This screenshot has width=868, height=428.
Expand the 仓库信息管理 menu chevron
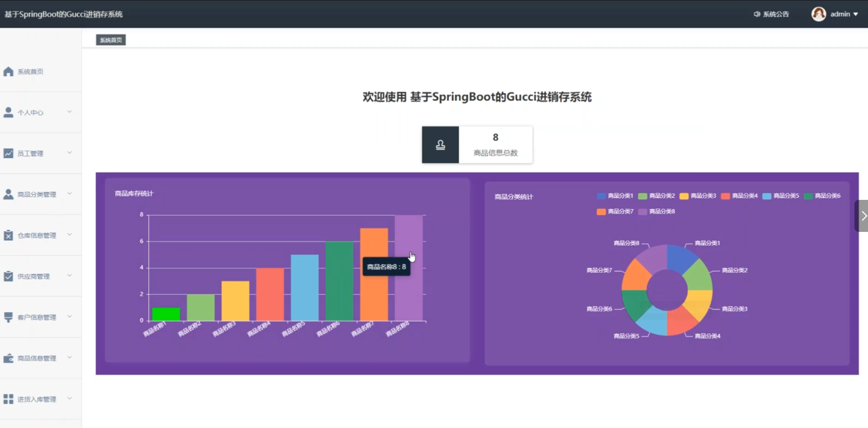(69, 235)
